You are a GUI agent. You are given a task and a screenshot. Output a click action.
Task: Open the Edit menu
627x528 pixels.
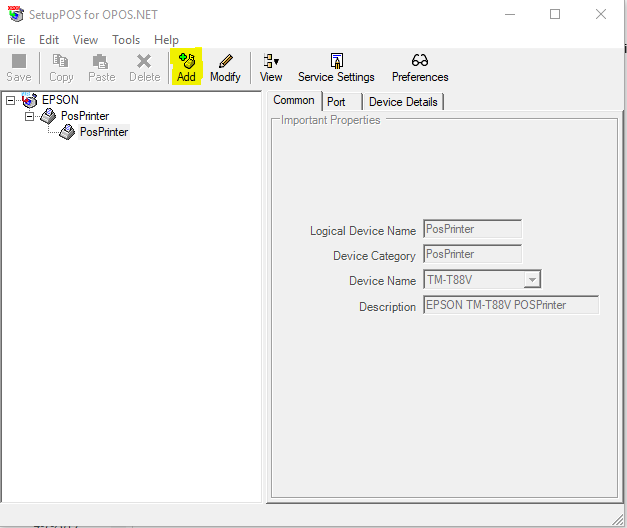[49, 40]
